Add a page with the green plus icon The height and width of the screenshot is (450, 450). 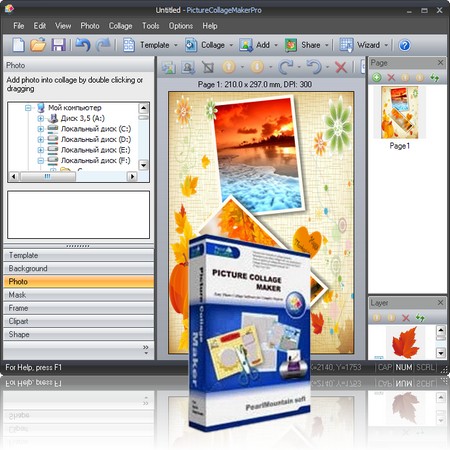coord(377,78)
